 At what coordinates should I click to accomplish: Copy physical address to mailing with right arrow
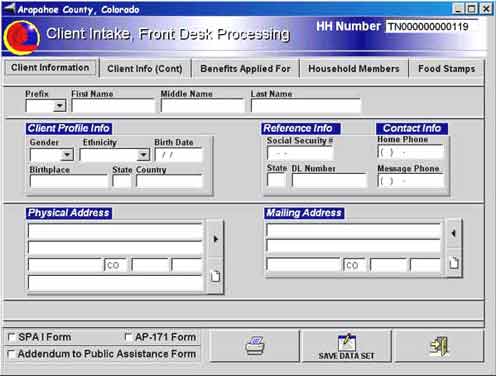tap(215, 239)
